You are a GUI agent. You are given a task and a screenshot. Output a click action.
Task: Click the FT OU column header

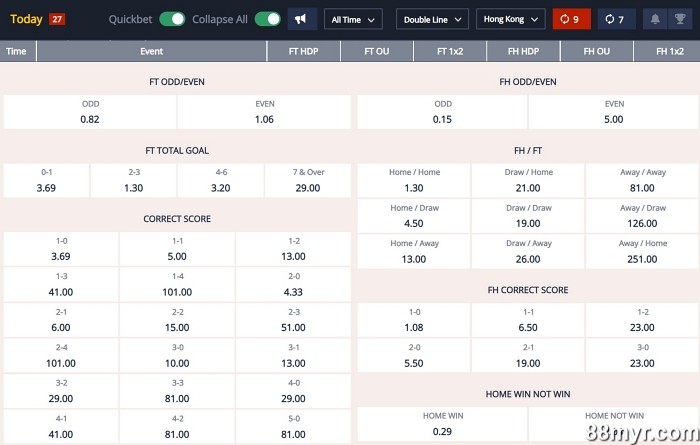[x=377, y=51]
